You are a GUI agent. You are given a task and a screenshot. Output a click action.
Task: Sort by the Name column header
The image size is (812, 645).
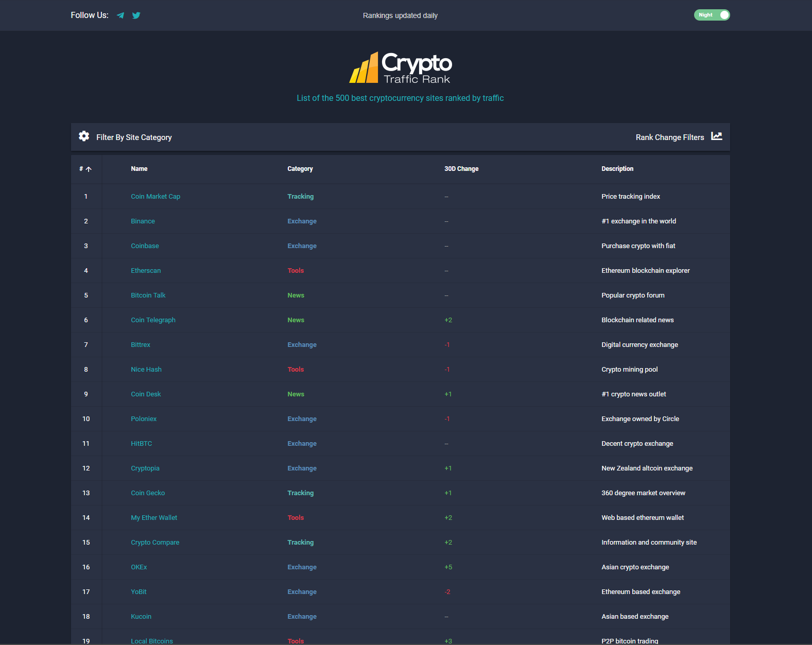coord(139,169)
